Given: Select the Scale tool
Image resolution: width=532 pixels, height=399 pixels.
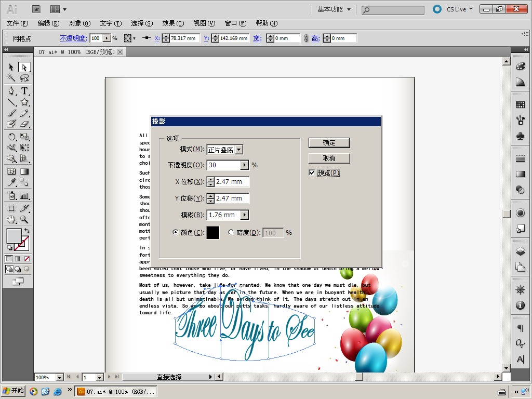Looking at the screenshot, I should coord(24,137).
